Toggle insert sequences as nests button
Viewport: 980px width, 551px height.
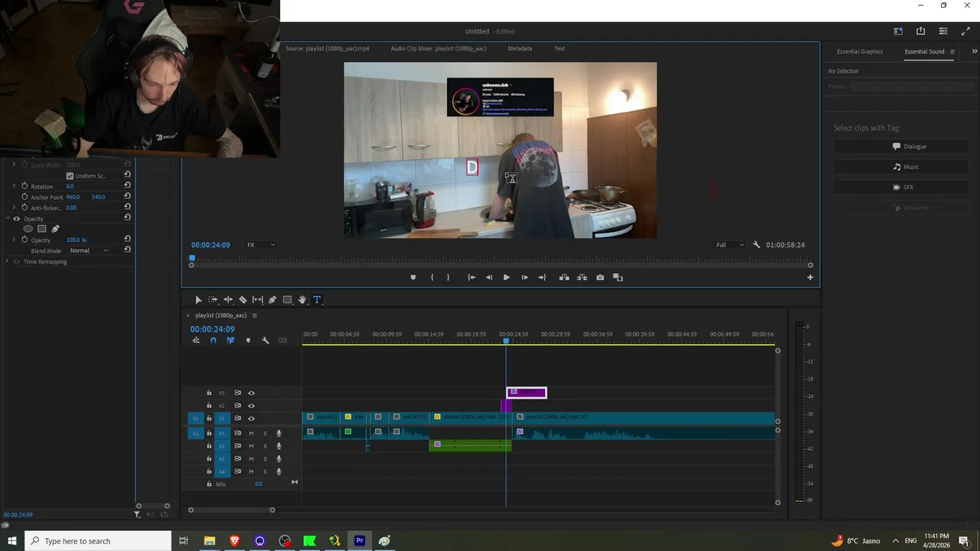(196, 341)
